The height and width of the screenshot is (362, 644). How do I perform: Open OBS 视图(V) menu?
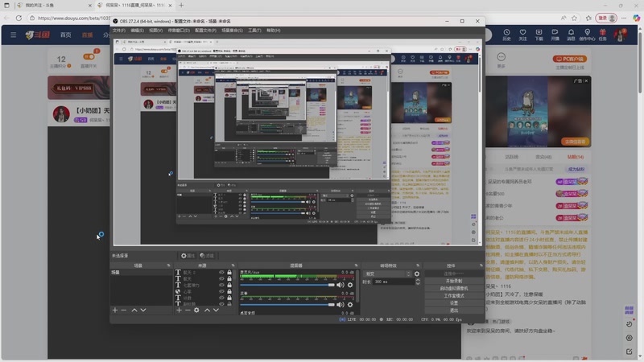pyautogui.click(x=155, y=31)
